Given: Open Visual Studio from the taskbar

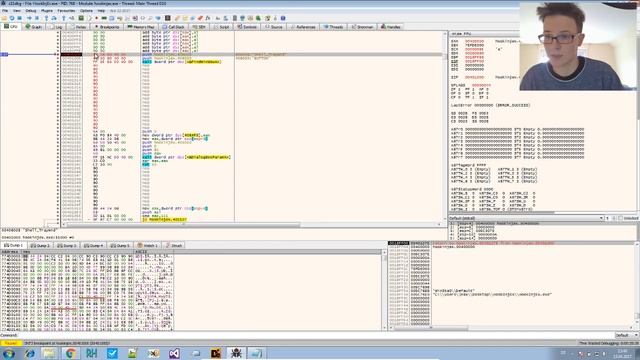Looking at the screenshot, I should pos(174,353).
